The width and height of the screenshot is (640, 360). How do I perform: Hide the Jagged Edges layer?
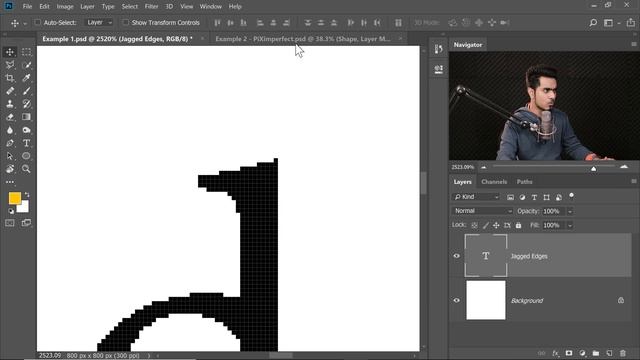[x=457, y=256]
